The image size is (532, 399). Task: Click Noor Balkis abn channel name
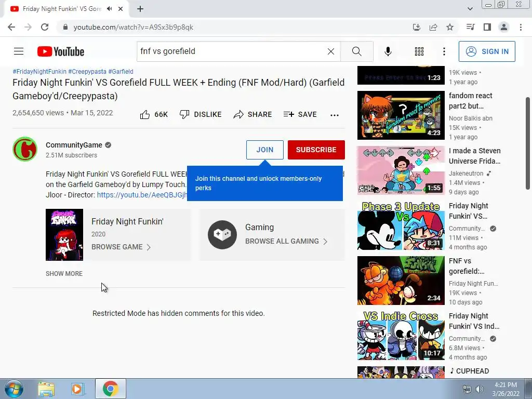pos(471,118)
